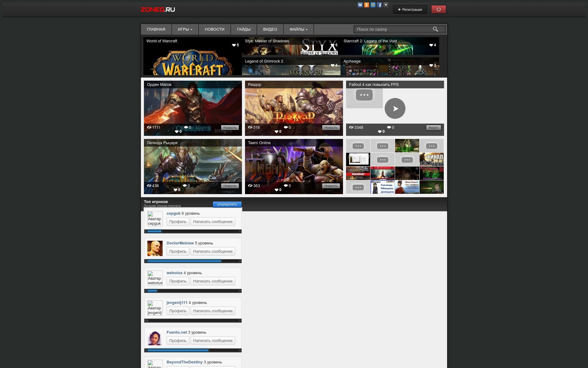Expand the ИГРЫ dropdown menu

click(185, 29)
